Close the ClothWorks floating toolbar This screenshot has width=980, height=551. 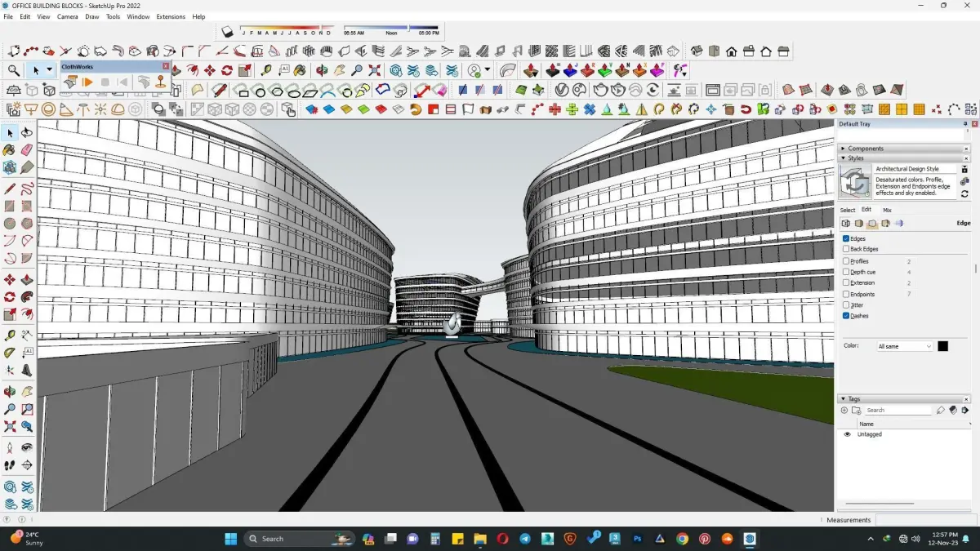pos(166,66)
